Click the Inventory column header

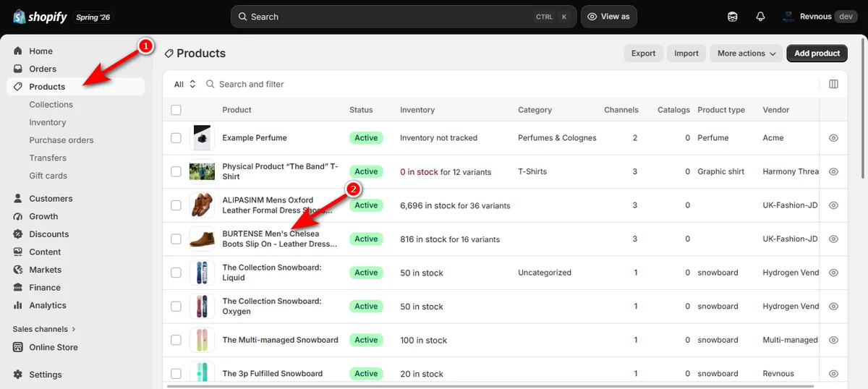[x=417, y=110]
